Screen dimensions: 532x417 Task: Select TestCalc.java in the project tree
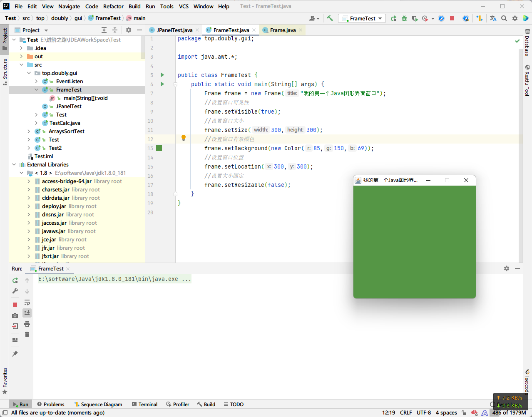click(65, 123)
